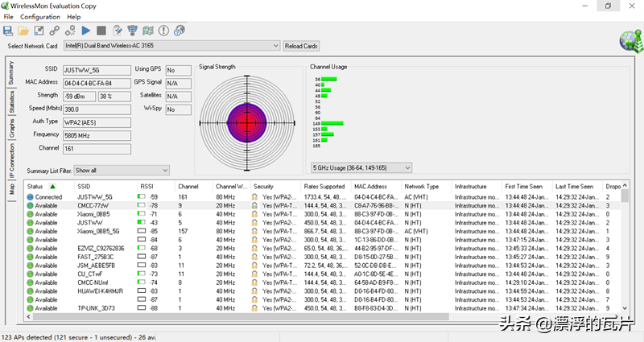Click the Frequency field showing 5805 MHz
The width and height of the screenshot is (644, 342).
[x=97, y=135]
